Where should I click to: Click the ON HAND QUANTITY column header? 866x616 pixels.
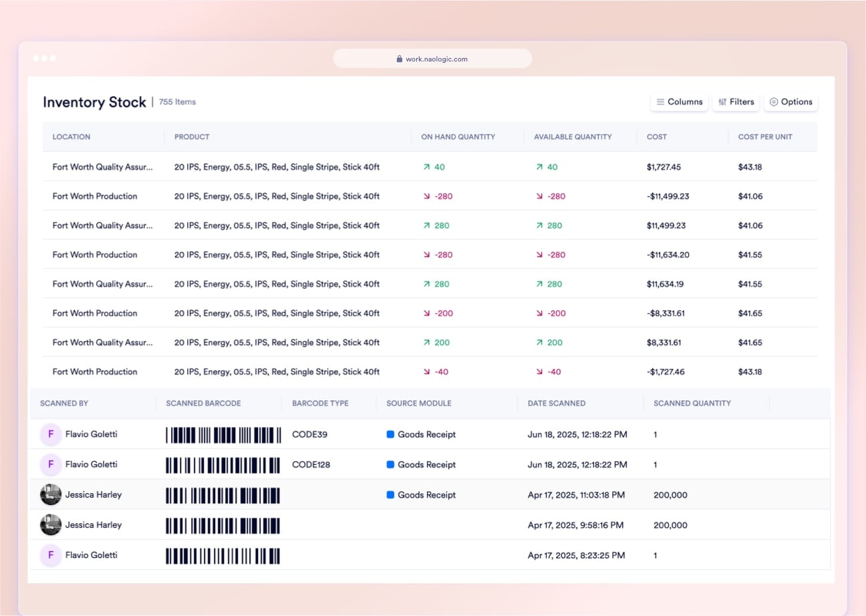[x=456, y=136]
